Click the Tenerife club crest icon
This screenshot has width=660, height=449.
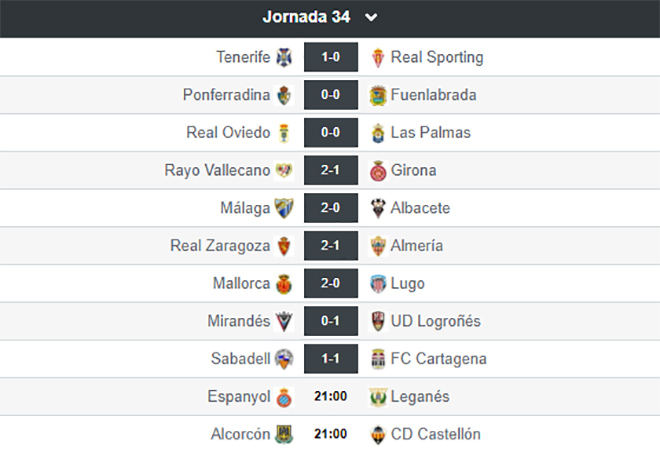coord(284,57)
